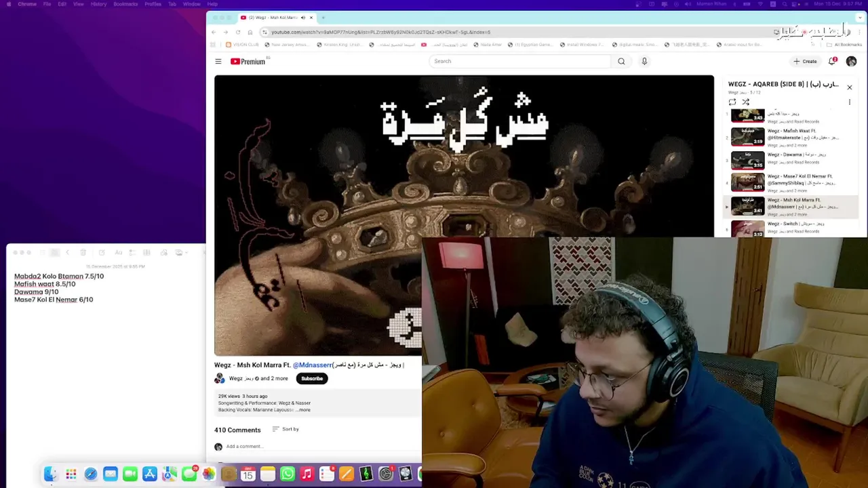Image resolution: width=868 pixels, height=488 pixels.
Task: Open Safari from the Dock
Action: click(90, 474)
